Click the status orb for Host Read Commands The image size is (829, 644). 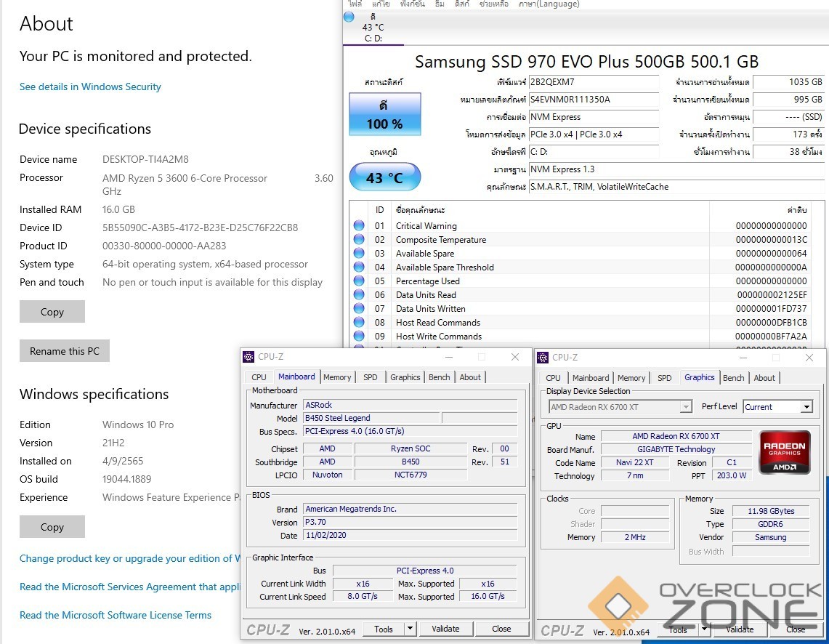point(359,323)
